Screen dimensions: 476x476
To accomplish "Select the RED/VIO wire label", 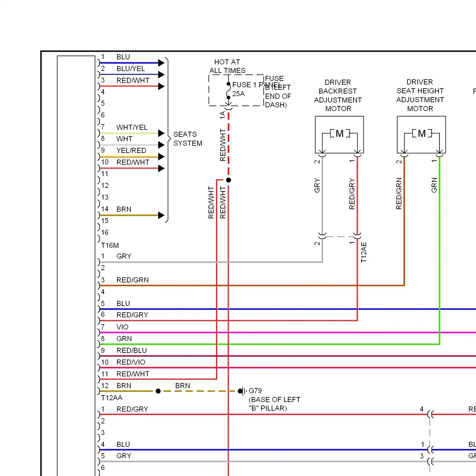I will (x=131, y=362).
